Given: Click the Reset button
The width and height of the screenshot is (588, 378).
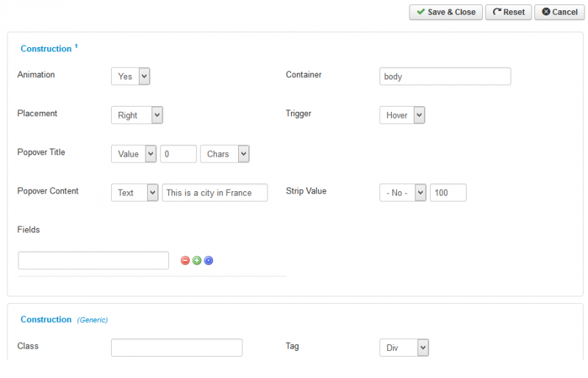Looking at the screenshot, I should 509,12.
